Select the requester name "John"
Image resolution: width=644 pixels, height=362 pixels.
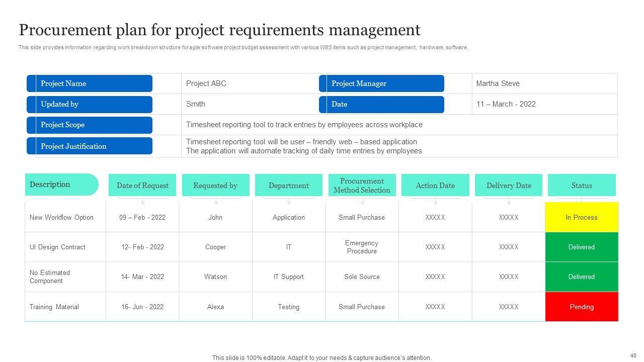(215, 217)
